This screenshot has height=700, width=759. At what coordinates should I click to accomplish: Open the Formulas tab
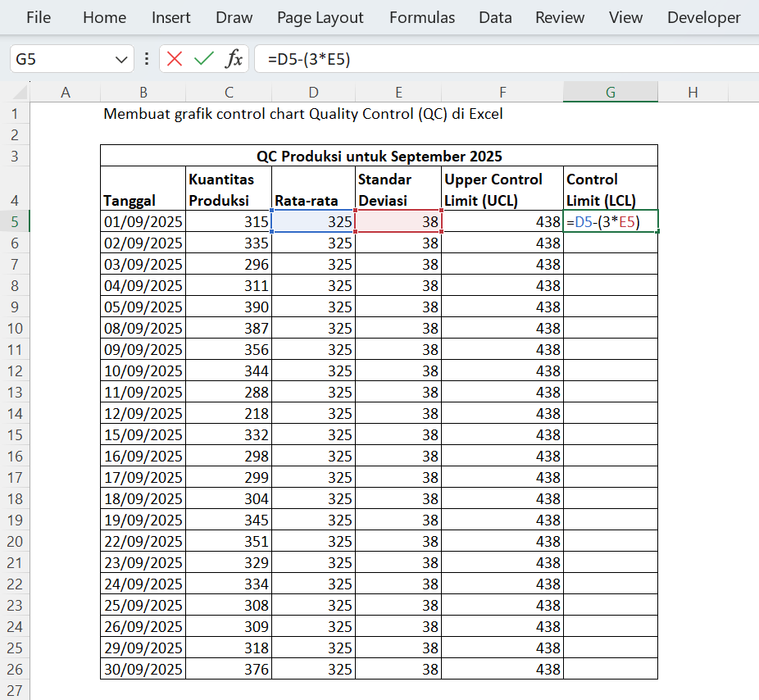(x=421, y=17)
